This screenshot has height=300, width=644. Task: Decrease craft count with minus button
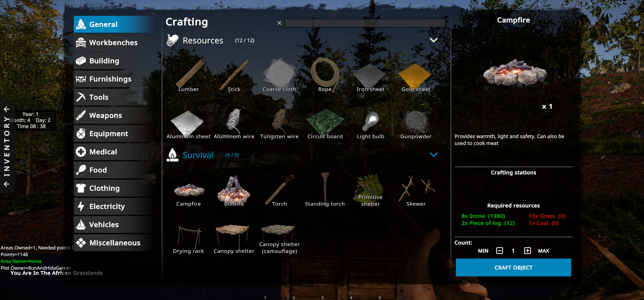(499, 251)
